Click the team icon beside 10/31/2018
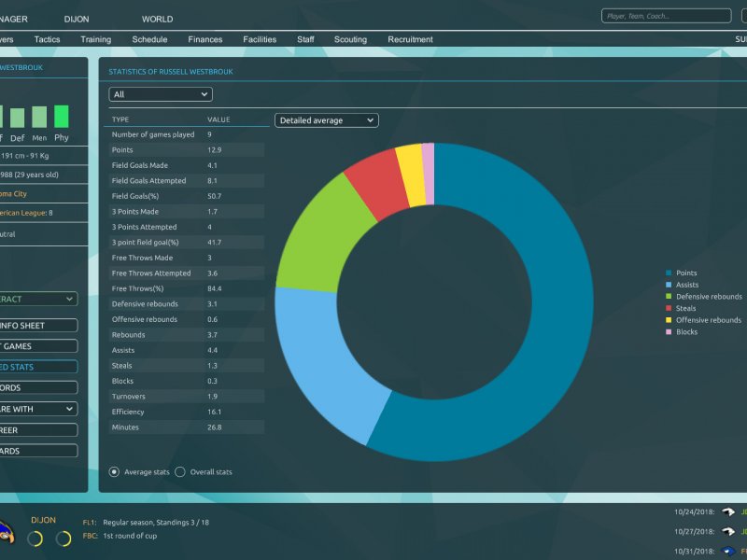The width and height of the screenshot is (747, 560). (x=728, y=552)
